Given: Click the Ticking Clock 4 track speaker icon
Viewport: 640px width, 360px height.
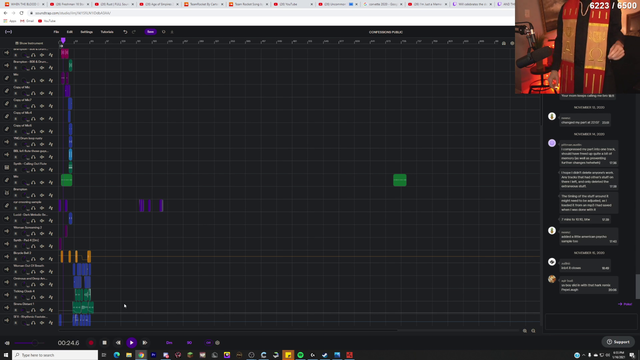Looking at the screenshot, I should click(x=7, y=295).
